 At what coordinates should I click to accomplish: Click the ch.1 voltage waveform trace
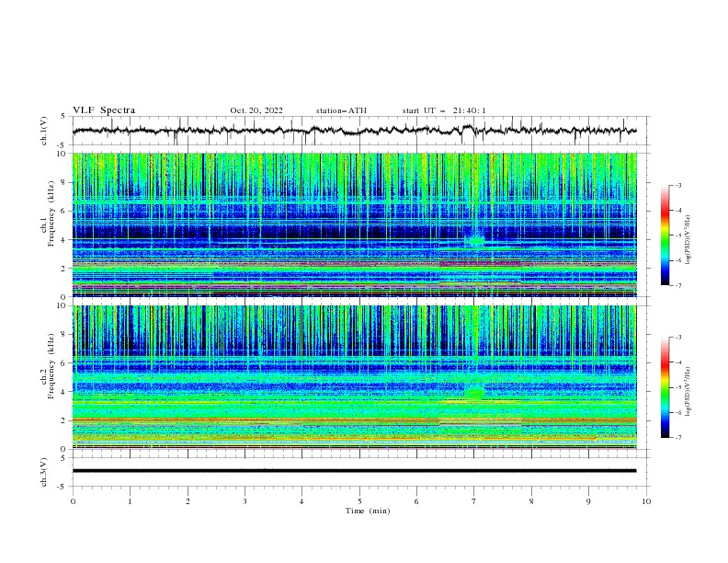coord(354,131)
